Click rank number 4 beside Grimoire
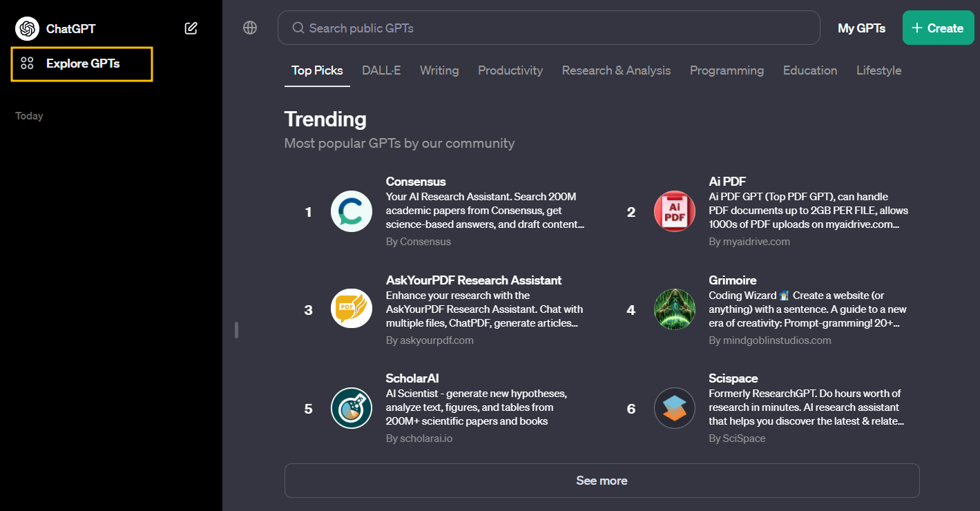The image size is (980, 511). (631, 310)
